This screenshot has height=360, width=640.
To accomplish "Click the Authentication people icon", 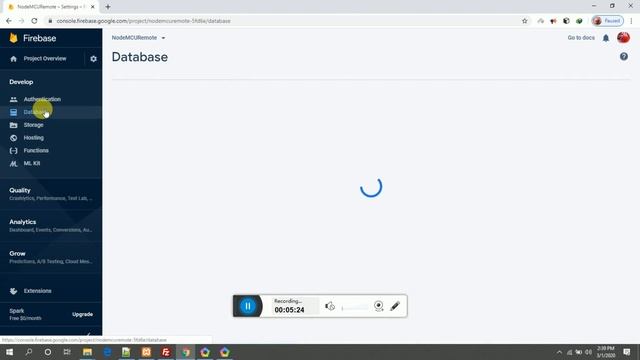I will coord(13,99).
